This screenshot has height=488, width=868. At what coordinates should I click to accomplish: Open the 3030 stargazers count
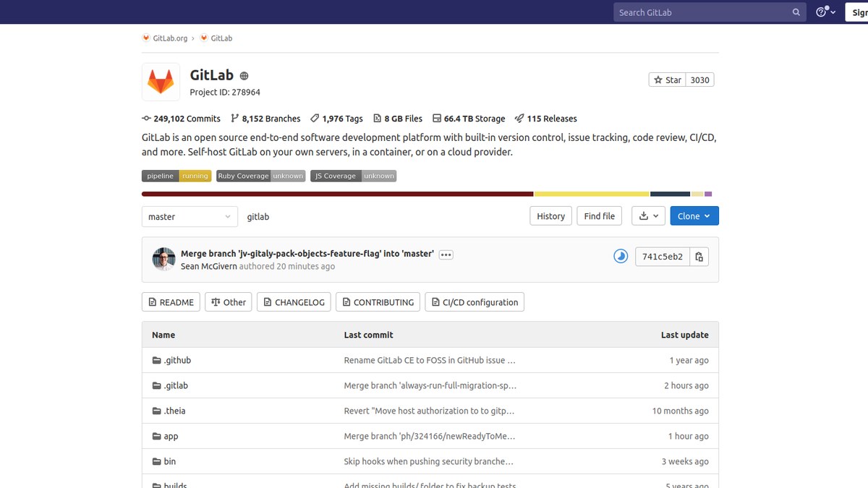pyautogui.click(x=699, y=80)
